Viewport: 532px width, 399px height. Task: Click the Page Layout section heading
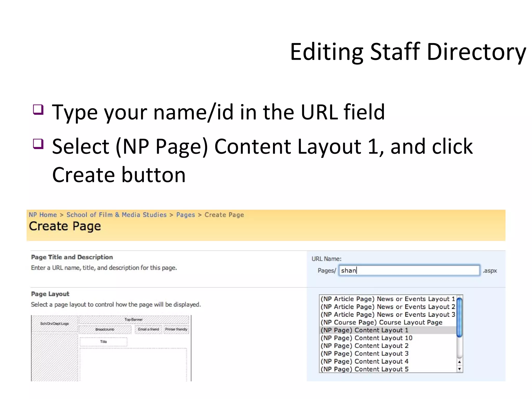click(x=50, y=294)
